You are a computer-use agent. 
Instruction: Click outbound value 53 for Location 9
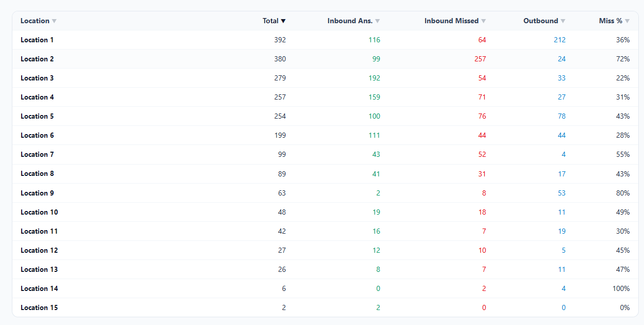coord(562,193)
